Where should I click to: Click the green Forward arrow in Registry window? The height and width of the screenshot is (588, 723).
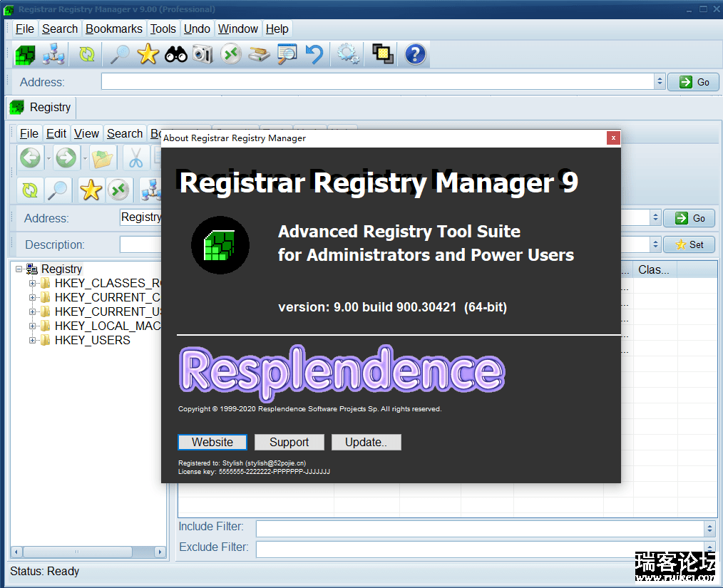tap(66, 158)
